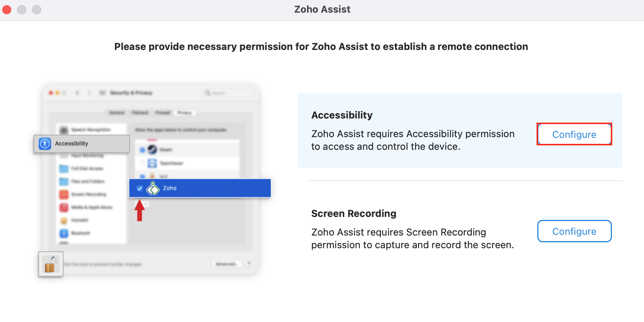Click the Zoho diamond logo icon
Viewport: 644px width, 322px height.
[x=153, y=188]
